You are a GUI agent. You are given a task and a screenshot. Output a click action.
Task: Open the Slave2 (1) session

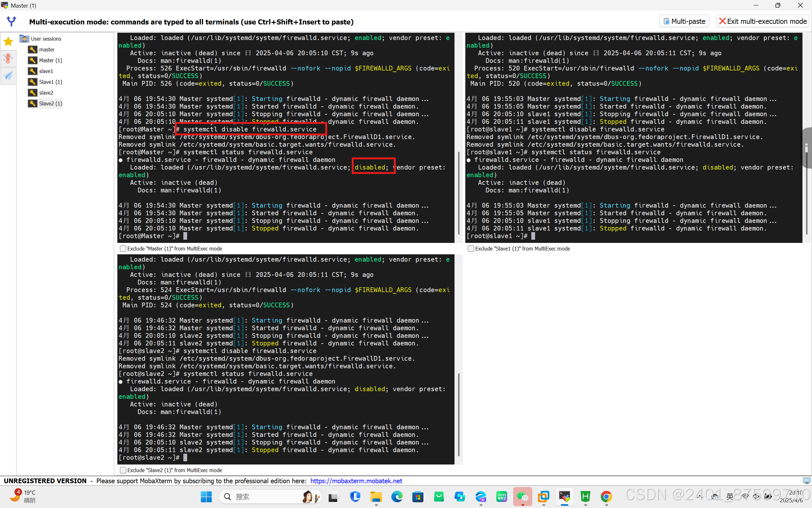45,103
